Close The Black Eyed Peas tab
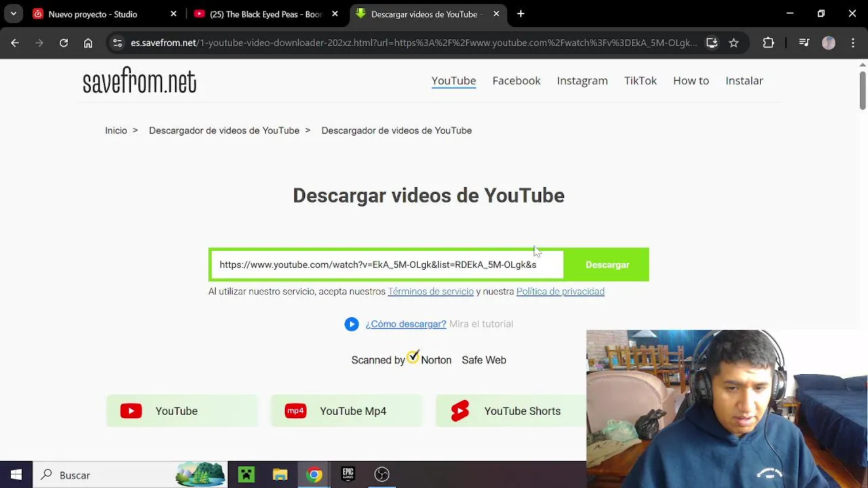 pos(335,14)
